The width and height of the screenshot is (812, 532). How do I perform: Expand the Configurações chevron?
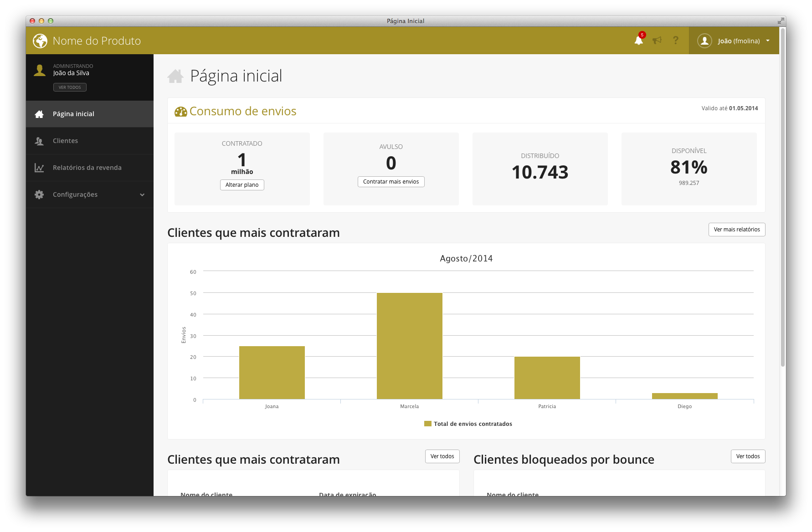pyautogui.click(x=142, y=195)
